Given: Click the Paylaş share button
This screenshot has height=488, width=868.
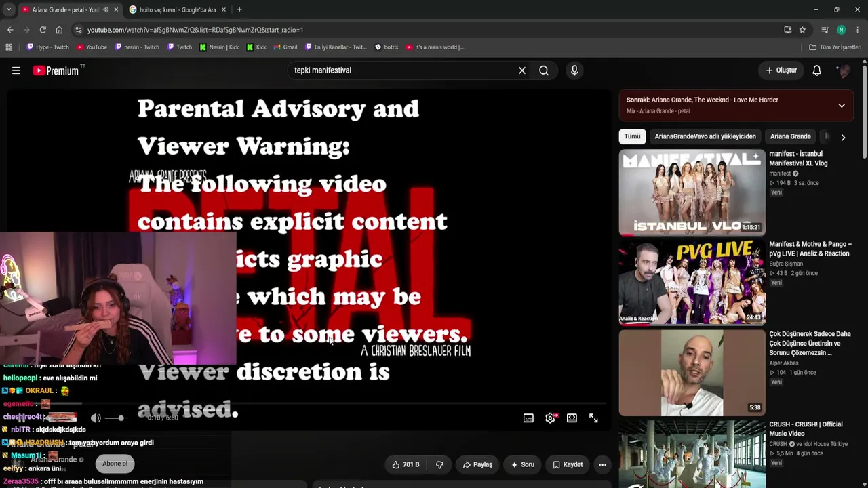Looking at the screenshot, I should pos(477,465).
